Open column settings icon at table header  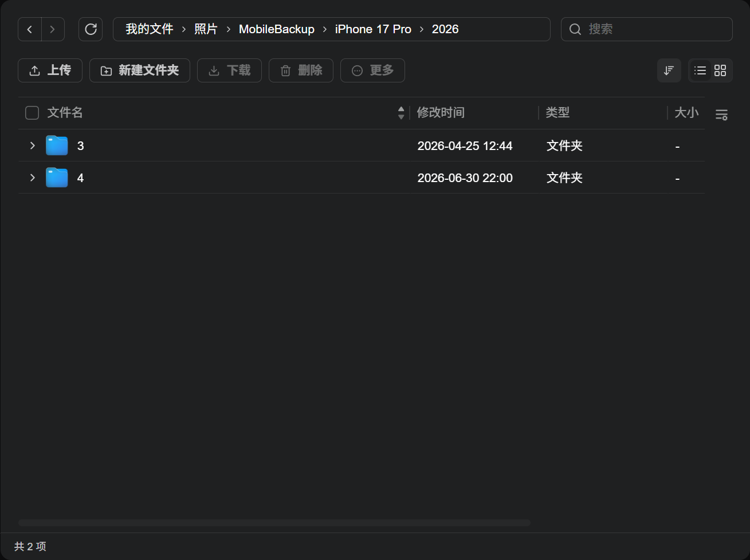(x=721, y=115)
